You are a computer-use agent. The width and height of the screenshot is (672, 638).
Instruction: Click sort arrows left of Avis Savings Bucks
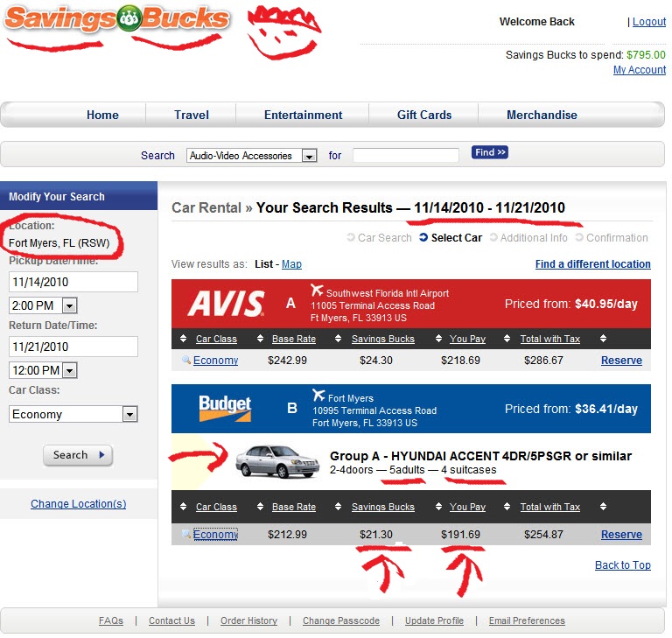tap(338, 339)
